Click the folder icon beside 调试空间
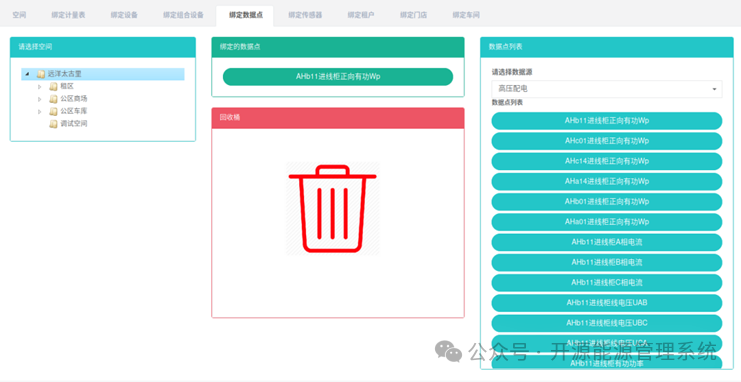 (x=53, y=124)
